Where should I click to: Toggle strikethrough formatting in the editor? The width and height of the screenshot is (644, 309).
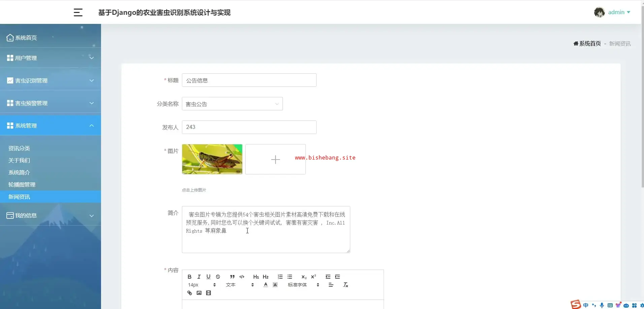coord(218,277)
